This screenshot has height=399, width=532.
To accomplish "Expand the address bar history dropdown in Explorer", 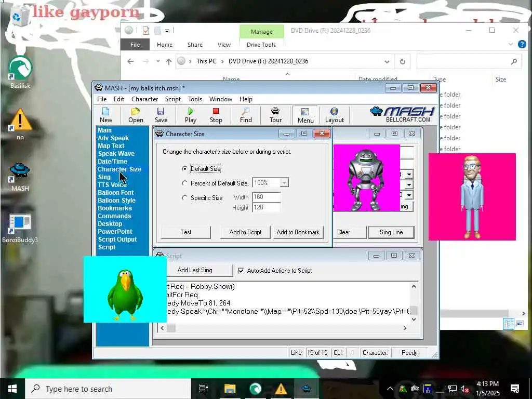I will pyautogui.click(x=387, y=62).
